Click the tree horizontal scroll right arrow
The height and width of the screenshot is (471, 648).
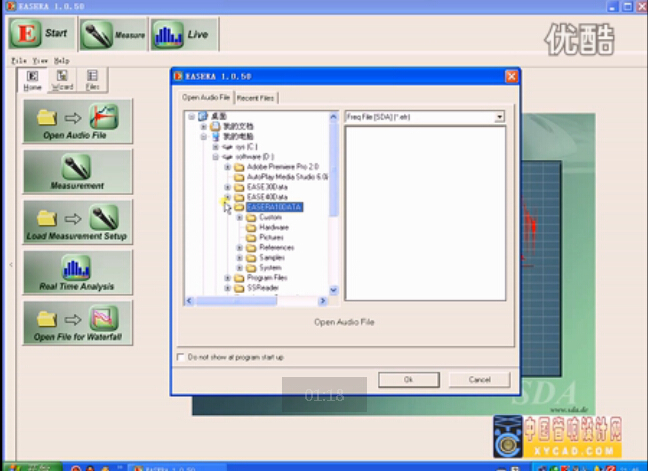click(x=323, y=301)
